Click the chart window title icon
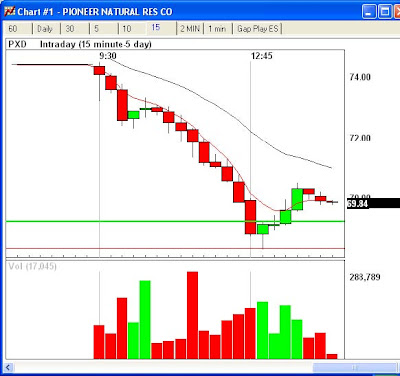The height and width of the screenshot is (376, 400). [x=10, y=12]
